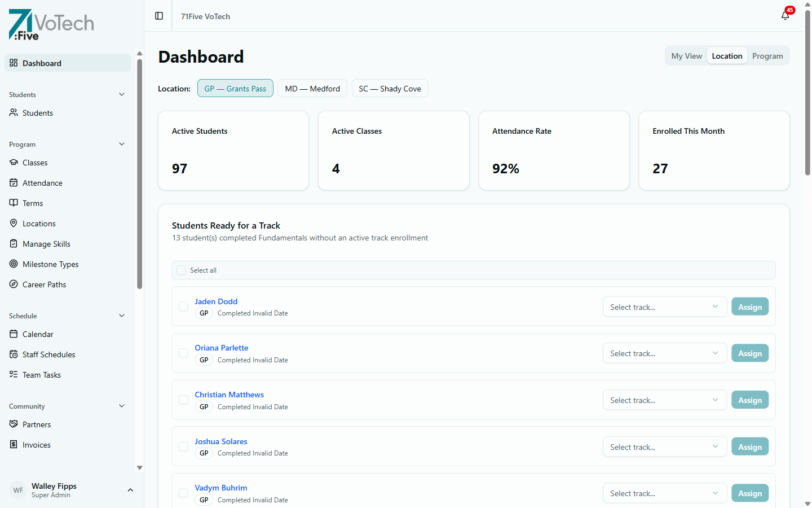Switch to the Program view tab
812x508 pixels.
[767, 55]
